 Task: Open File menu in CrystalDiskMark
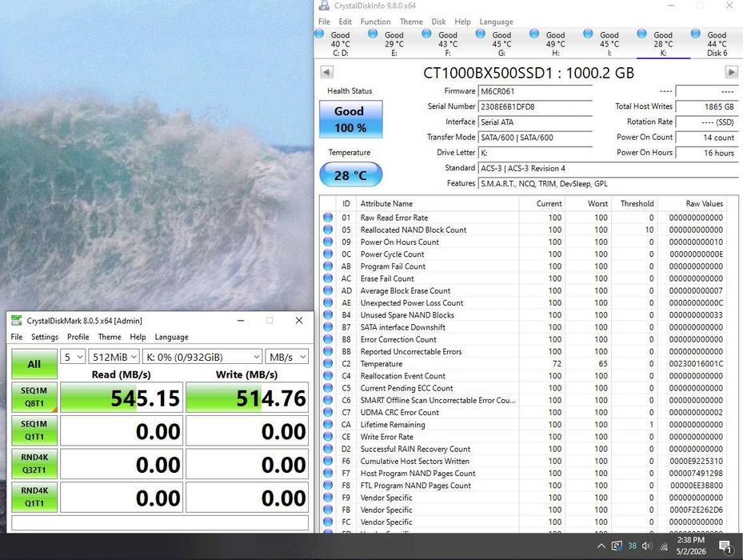click(x=17, y=337)
